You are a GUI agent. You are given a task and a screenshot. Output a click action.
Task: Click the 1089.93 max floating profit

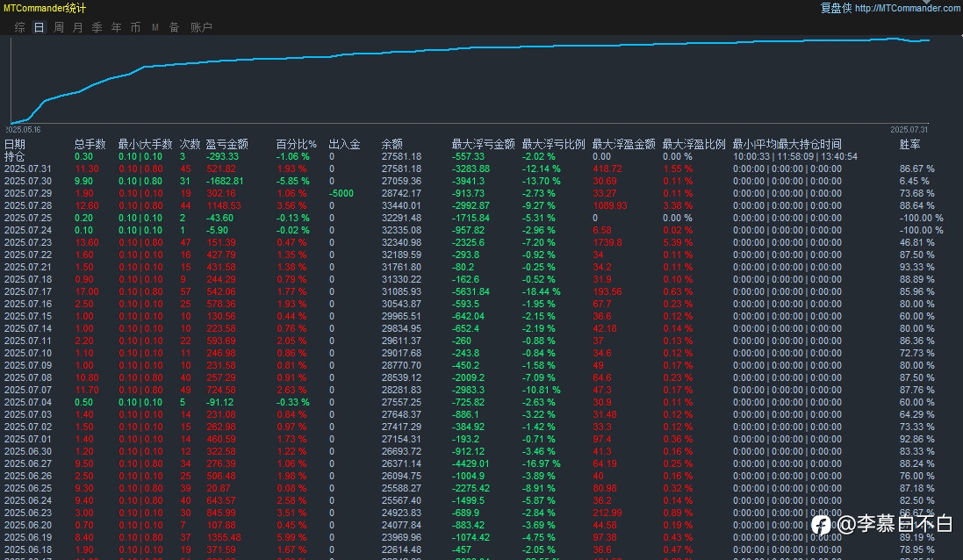(610, 205)
